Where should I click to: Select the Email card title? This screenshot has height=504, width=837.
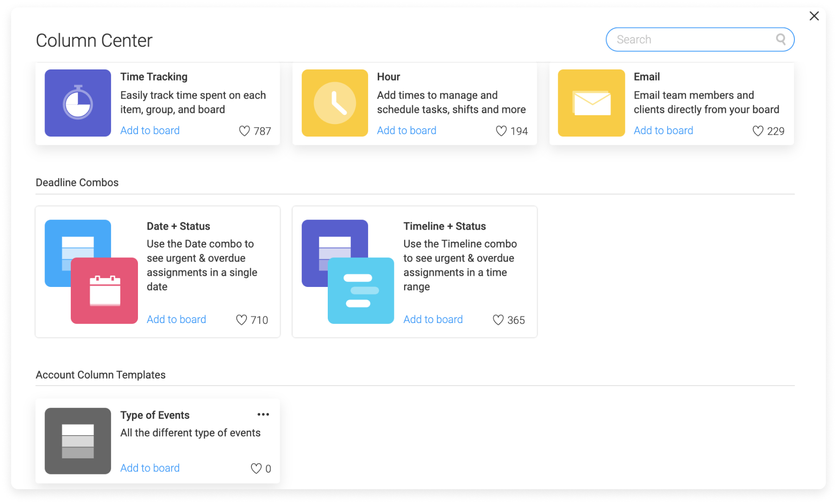click(x=647, y=77)
